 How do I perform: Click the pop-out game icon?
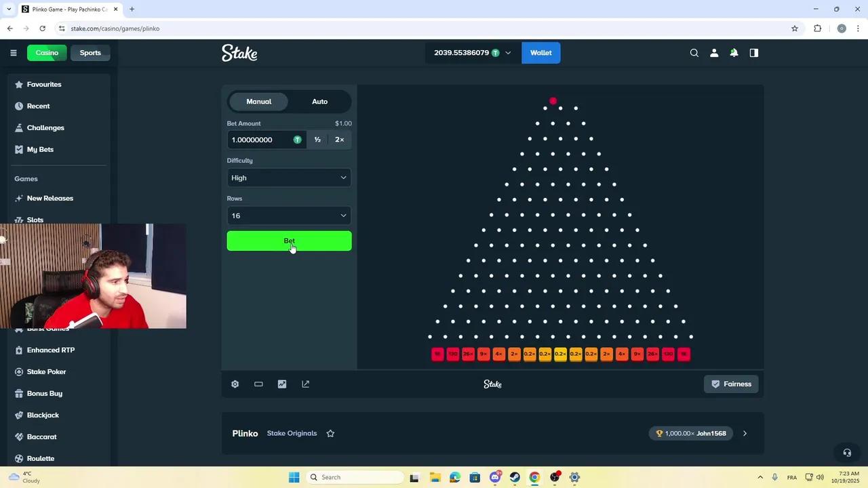(x=305, y=384)
